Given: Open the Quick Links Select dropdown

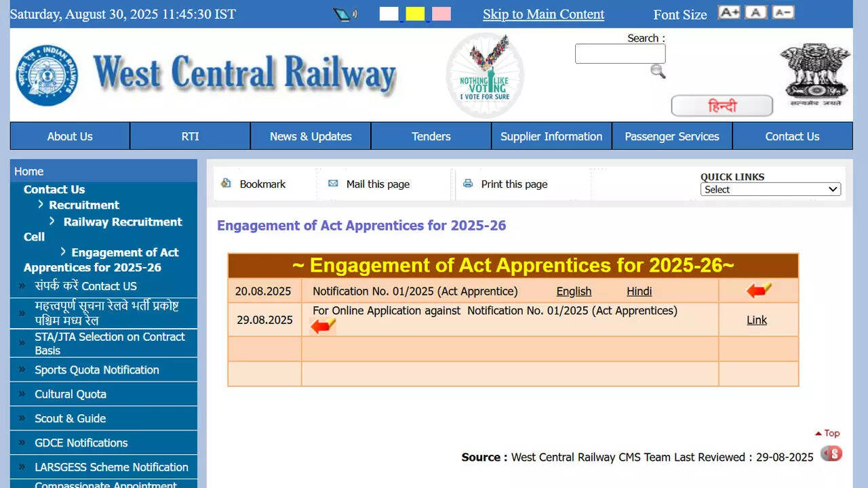Looking at the screenshot, I should pyautogui.click(x=770, y=190).
